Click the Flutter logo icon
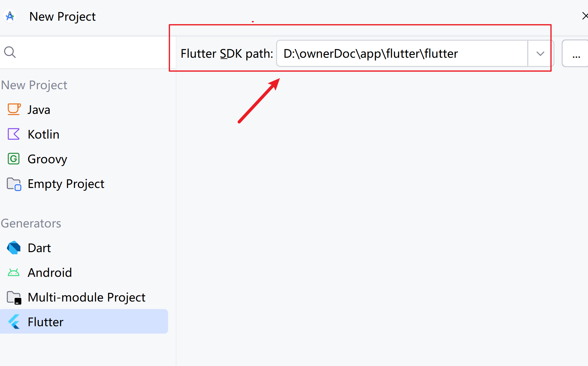The width and height of the screenshot is (588, 366). point(14,322)
